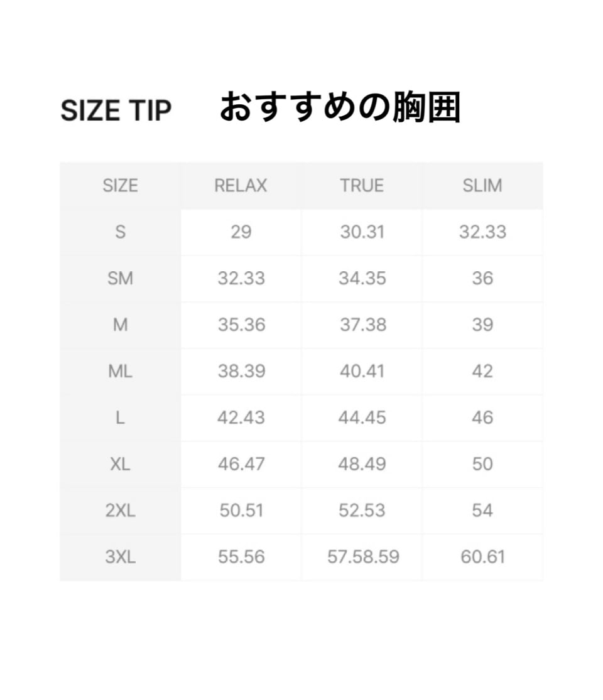Click the 2XL size row label
Screen dimensions: 603x700
click(120, 510)
